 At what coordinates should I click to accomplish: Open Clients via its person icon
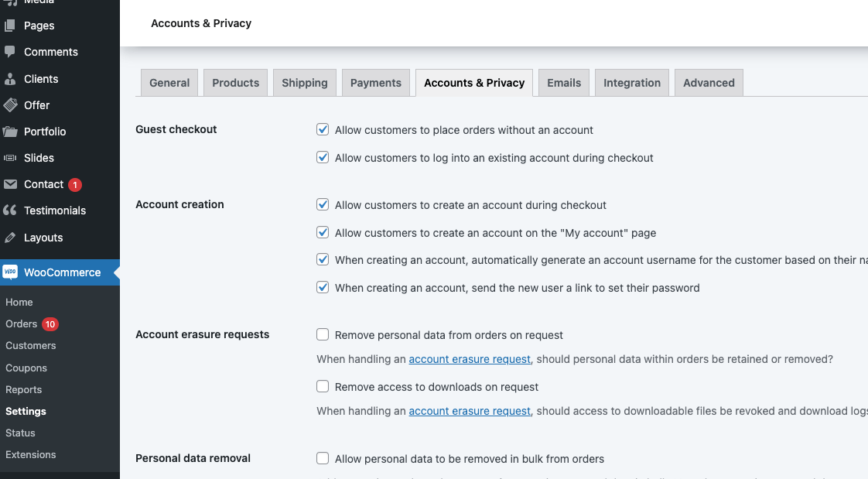pos(10,79)
